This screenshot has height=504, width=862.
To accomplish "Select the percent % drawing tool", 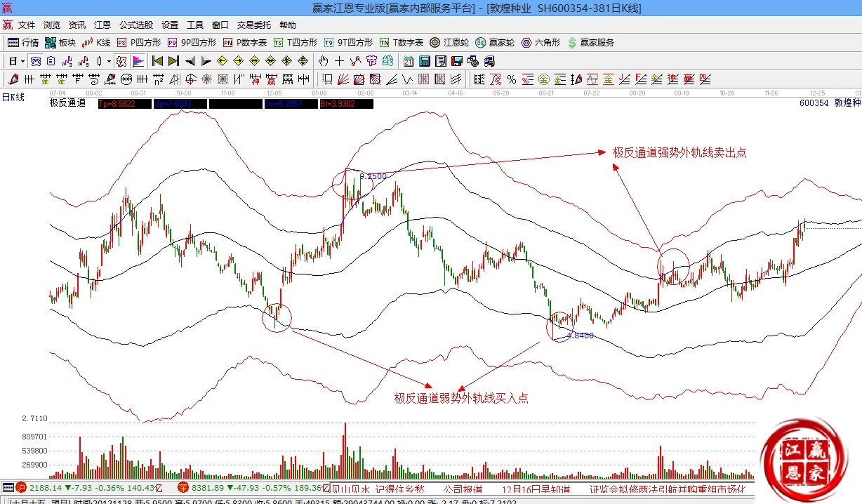I will [x=511, y=79].
